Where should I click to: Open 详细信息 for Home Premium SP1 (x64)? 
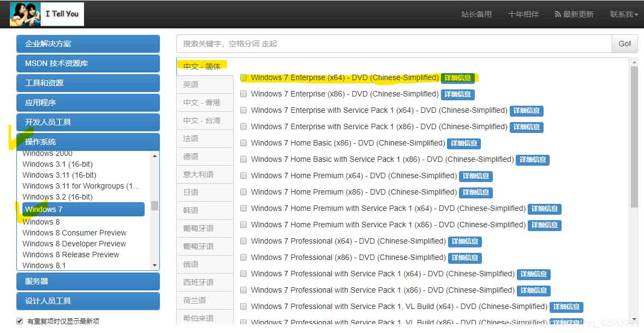click(544, 209)
